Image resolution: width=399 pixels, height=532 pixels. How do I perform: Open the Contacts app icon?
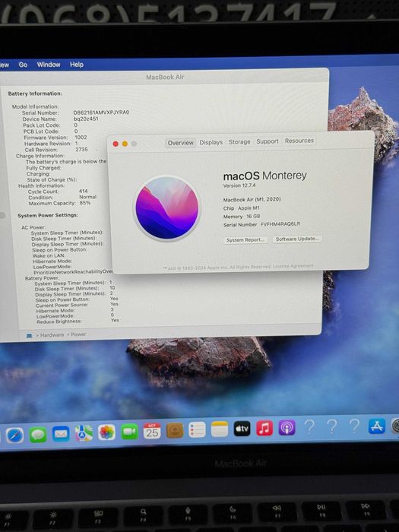pos(175,430)
